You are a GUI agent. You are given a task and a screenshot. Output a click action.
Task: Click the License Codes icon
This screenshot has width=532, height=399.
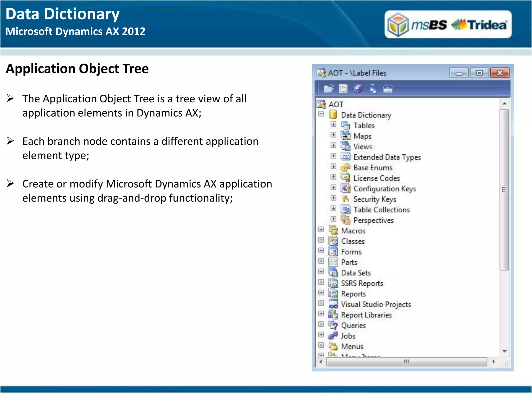tap(345, 178)
